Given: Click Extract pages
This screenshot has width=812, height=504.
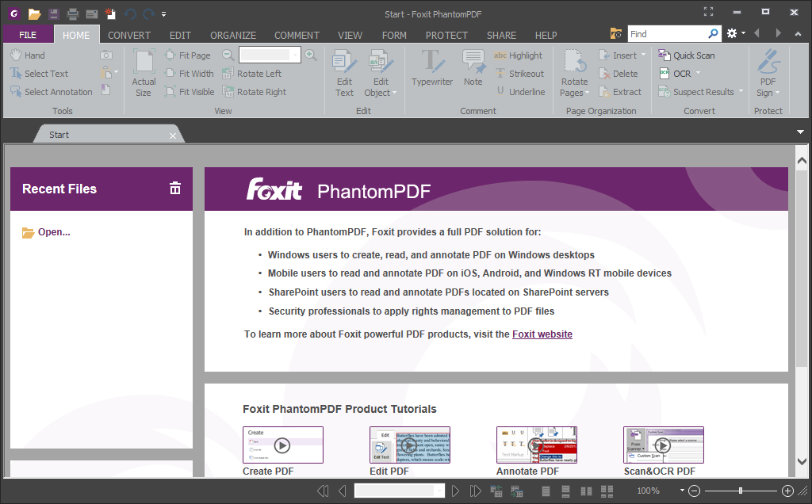Looking at the screenshot, I should pyautogui.click(x=620, y=92).
